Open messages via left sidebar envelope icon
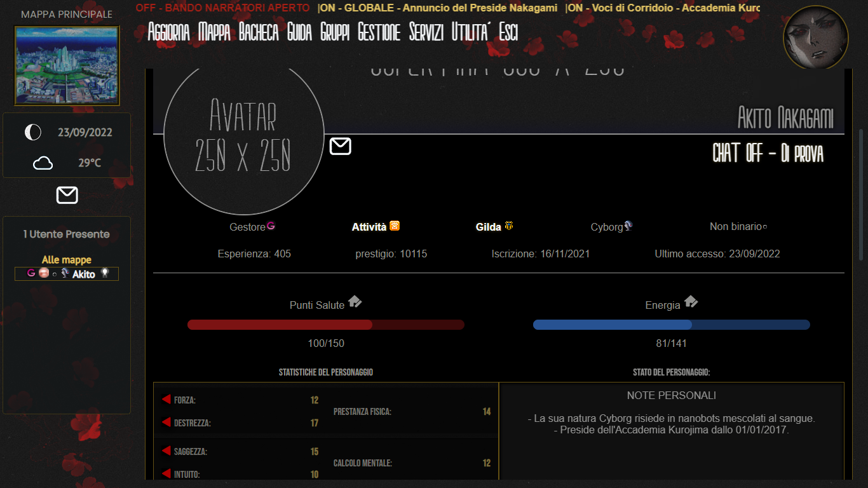The height and width of the screenshot is (488, 868). pos(67,195)
